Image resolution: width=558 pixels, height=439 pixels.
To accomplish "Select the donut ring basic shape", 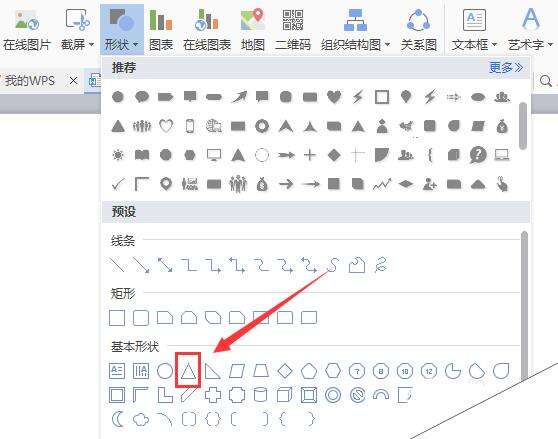I will pos(333,395).
